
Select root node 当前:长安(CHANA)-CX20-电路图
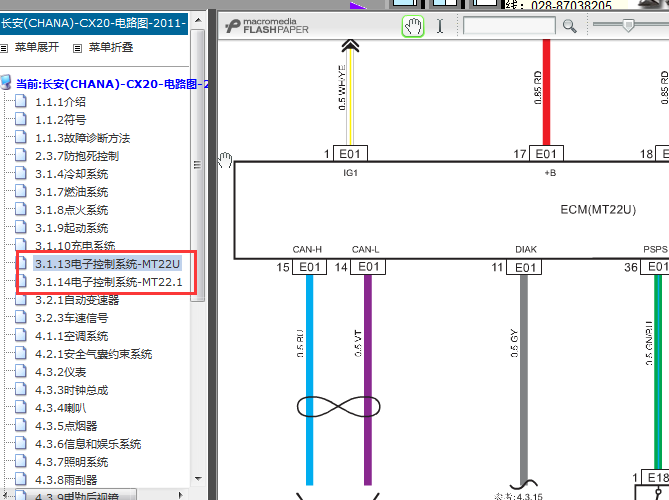pyautogui.click(x=112, y=84)
